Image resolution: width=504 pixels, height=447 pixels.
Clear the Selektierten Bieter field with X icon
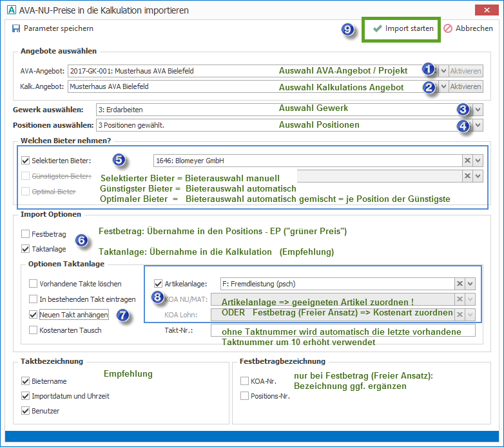[467, 161]
